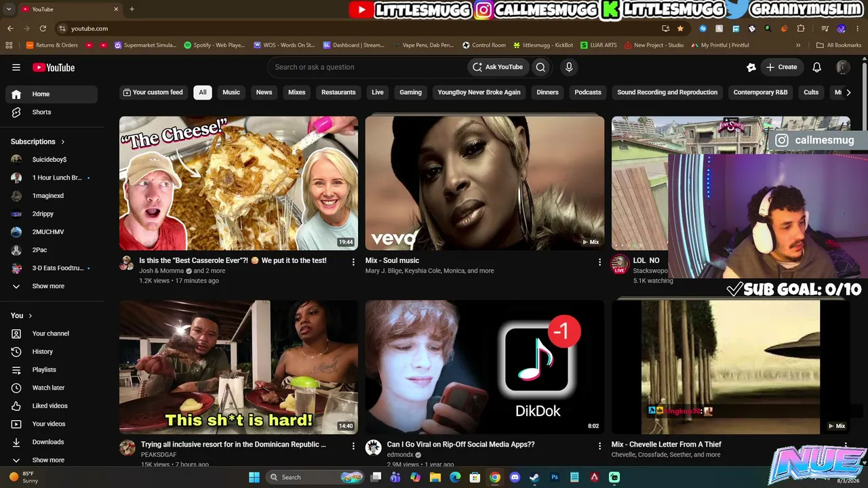Viewport: 868px width, 488px height.
Task: Open the Josh & Momma channel link
Action: pyautogui.click(x=161, y=271)
